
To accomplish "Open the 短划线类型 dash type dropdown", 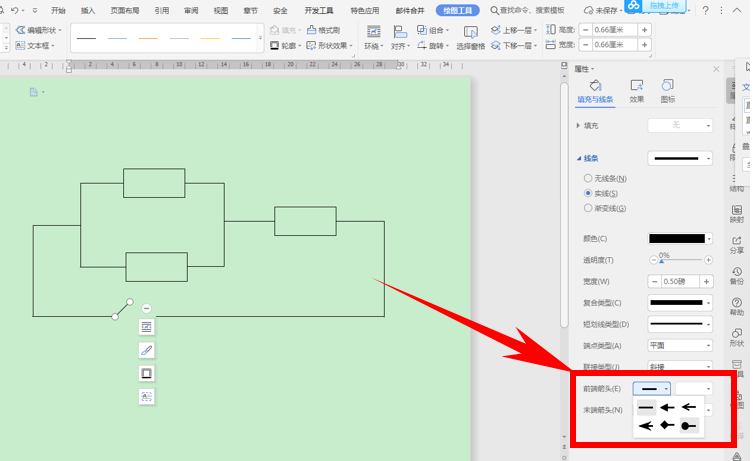I will click(680, 324).
